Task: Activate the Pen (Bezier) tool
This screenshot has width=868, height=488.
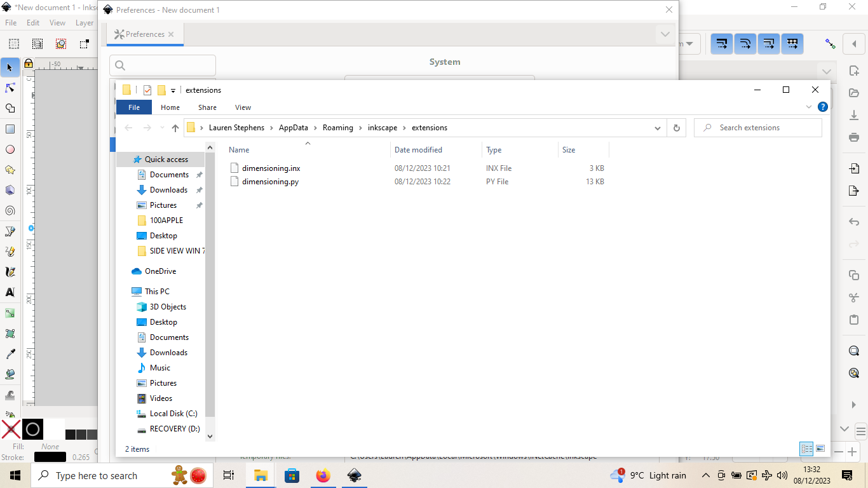Action: coord(10,231)
